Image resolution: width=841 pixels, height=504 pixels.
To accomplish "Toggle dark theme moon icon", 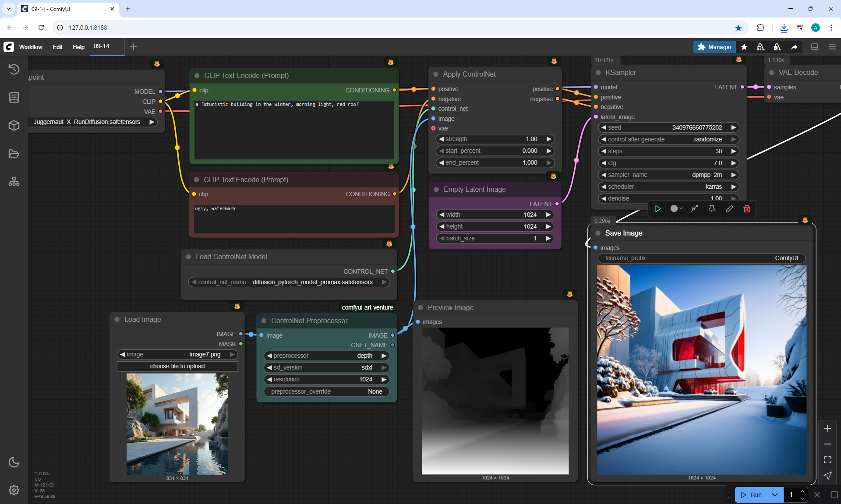I will click(14, 462).
